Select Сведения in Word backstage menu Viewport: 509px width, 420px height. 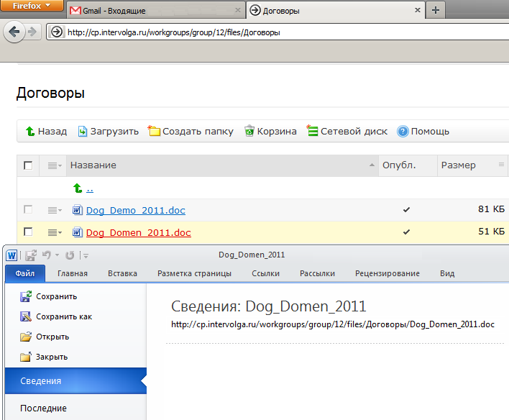pos(40,381)
